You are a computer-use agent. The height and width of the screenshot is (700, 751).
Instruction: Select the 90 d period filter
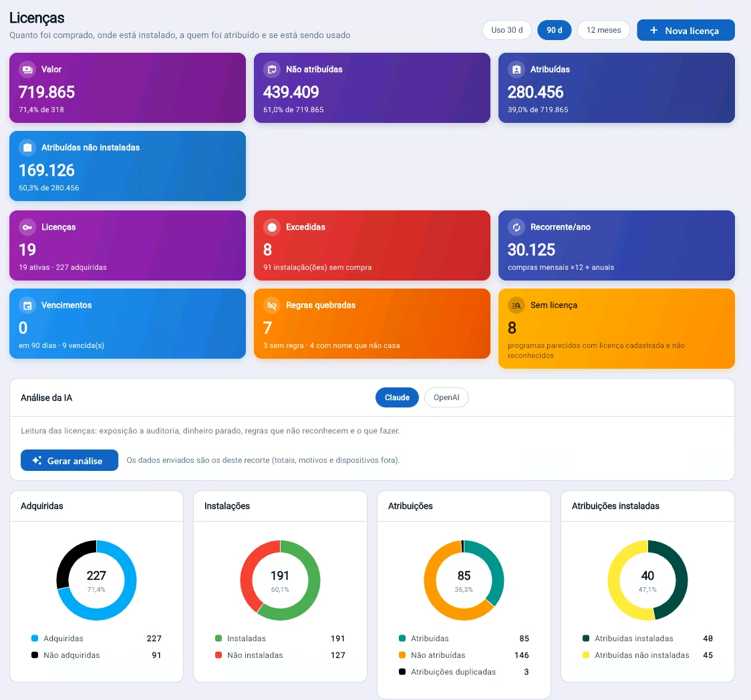554,30
